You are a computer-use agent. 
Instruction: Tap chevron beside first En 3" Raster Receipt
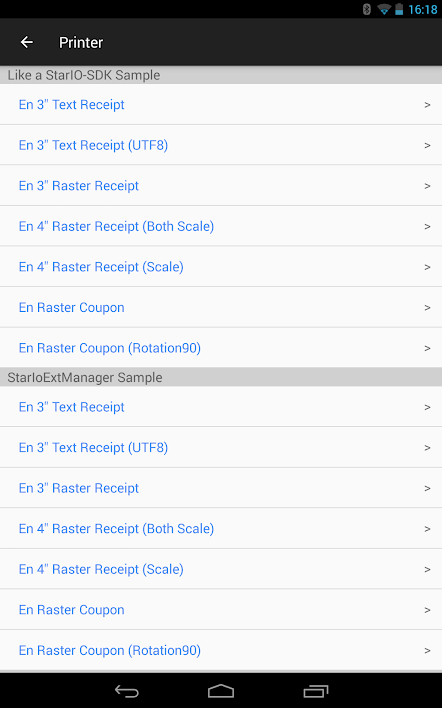tap(427, 186)
